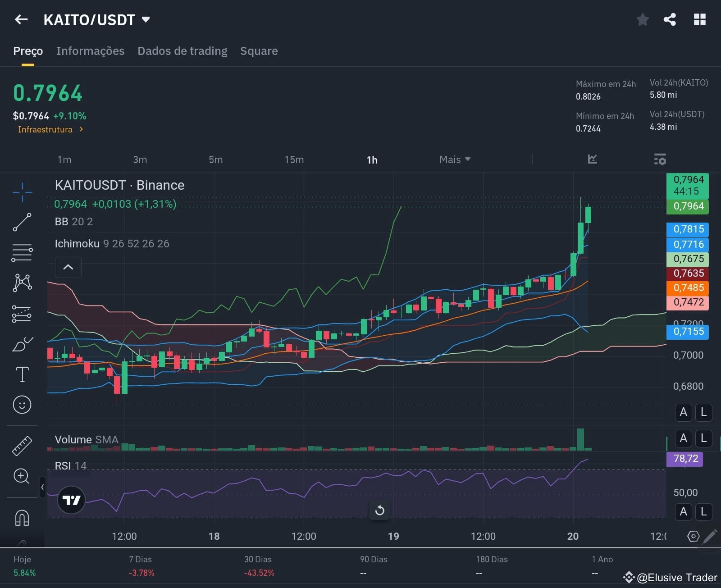Reset chart view with circular arrow
721x588 pixels.
[x=379, y=511]
